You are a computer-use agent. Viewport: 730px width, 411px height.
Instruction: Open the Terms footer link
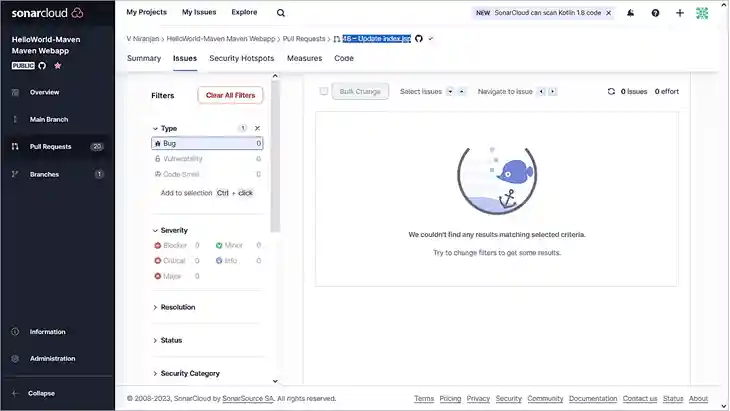[424, 399]
